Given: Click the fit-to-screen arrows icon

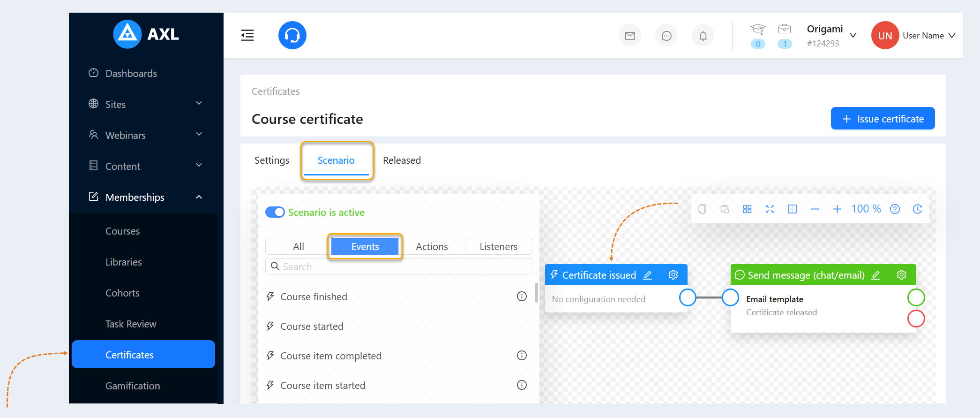Looking at the screenshot, I should (770, 209).
